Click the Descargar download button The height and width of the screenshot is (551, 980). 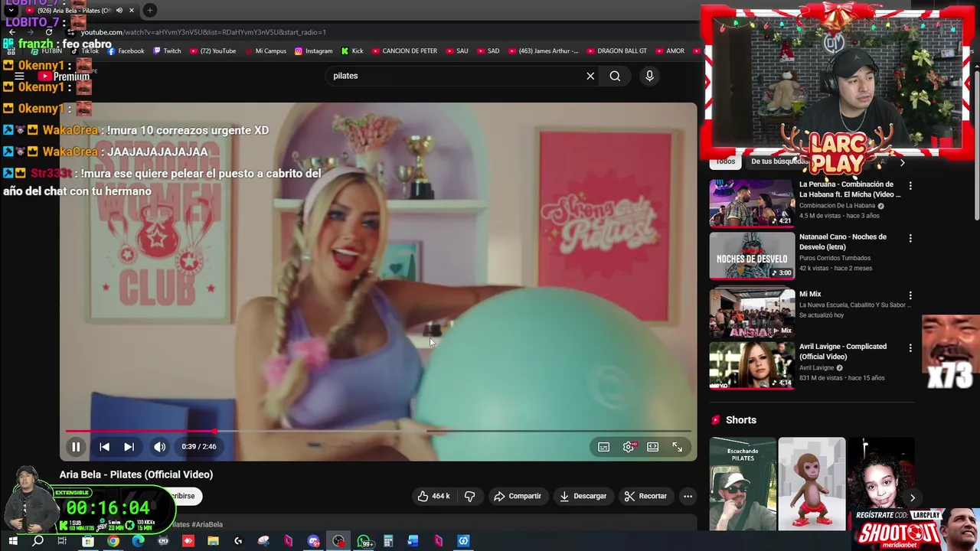pyautogui.click(x=583, y=496)
